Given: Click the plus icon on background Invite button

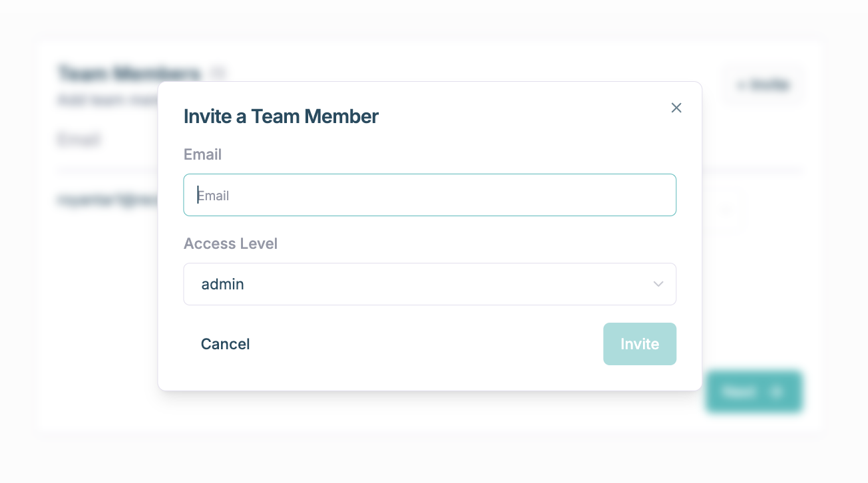Looking at the screenshot, I should point(741,85).
